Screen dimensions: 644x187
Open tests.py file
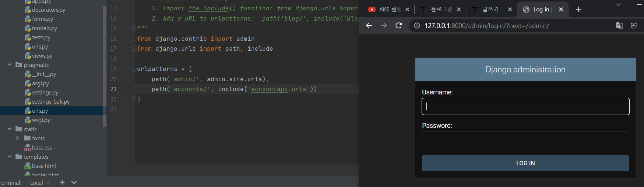[x=41, y=37]
